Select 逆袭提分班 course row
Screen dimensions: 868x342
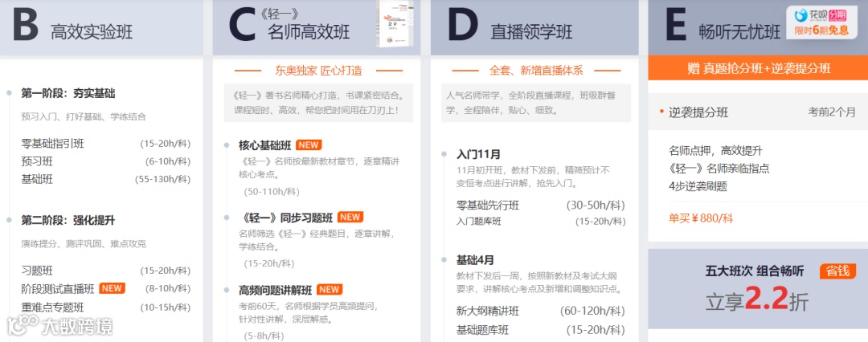click(758, 112)
